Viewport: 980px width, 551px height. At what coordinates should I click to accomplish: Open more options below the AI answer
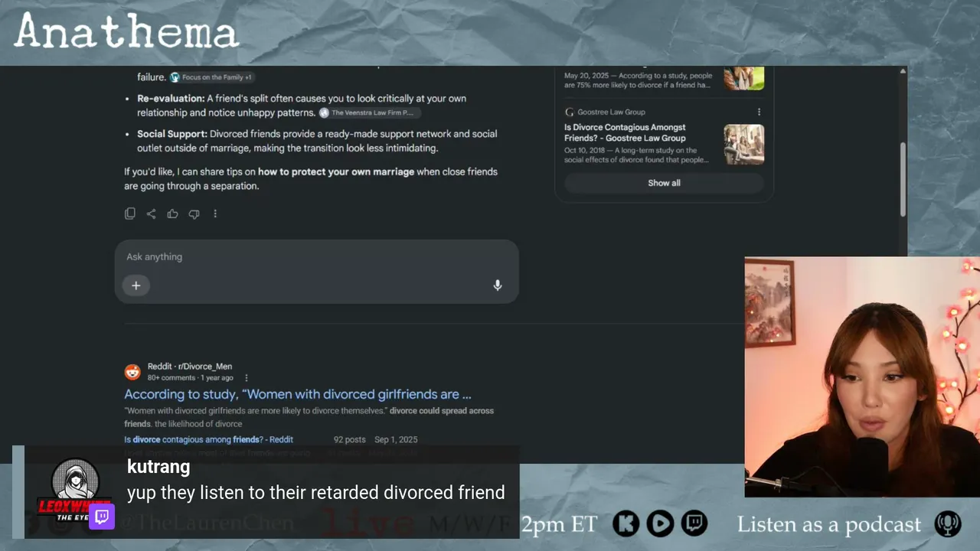click(215, 214)
